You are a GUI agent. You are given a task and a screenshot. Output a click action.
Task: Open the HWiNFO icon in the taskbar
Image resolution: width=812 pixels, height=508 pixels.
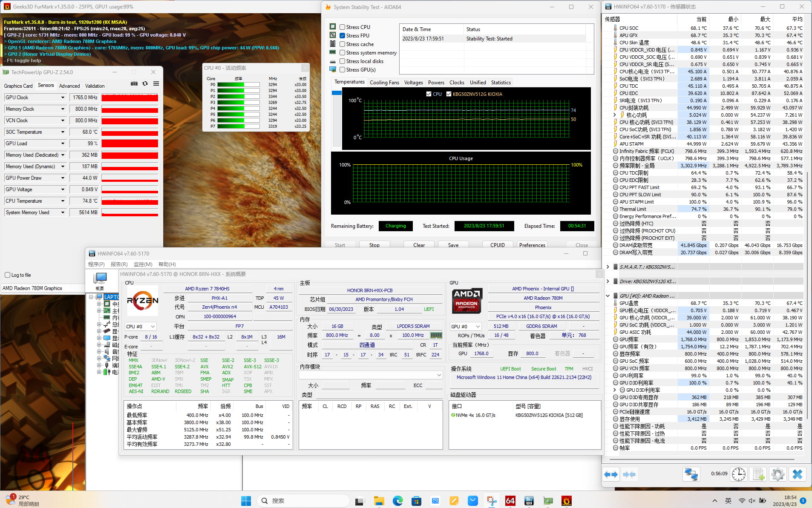pyautogui.click(x=529, y=501)
